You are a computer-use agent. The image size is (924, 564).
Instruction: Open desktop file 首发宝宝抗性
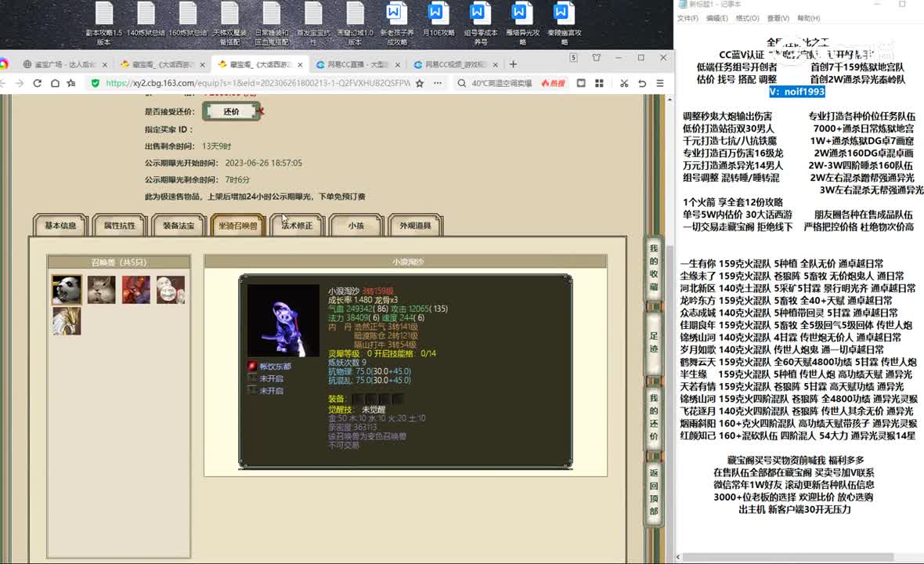point(313,23)
